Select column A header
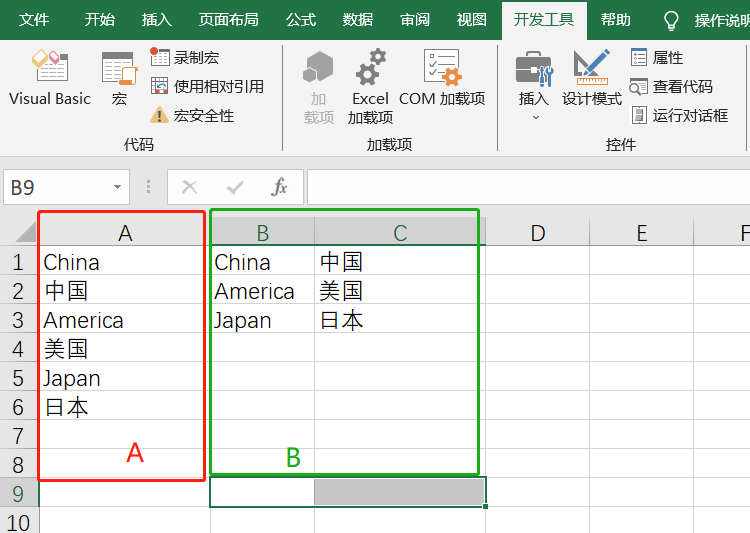This screenshot has width=750, height=533. click(x=124, y=233)
